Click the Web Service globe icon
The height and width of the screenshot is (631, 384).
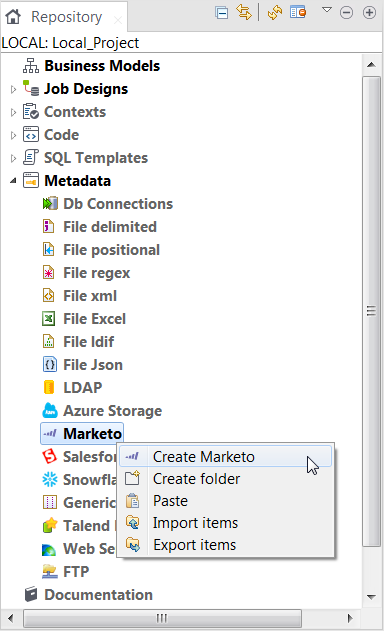tap(49, 549)
